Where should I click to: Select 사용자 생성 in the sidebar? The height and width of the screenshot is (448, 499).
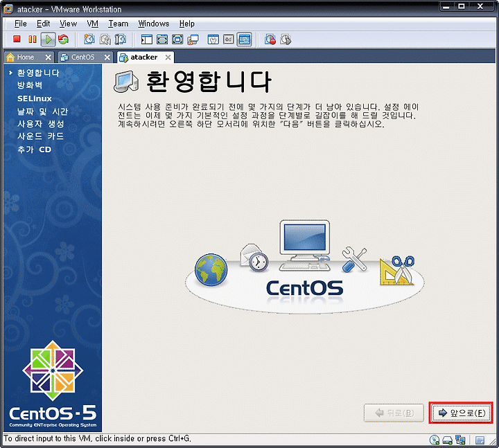[41, 124]
